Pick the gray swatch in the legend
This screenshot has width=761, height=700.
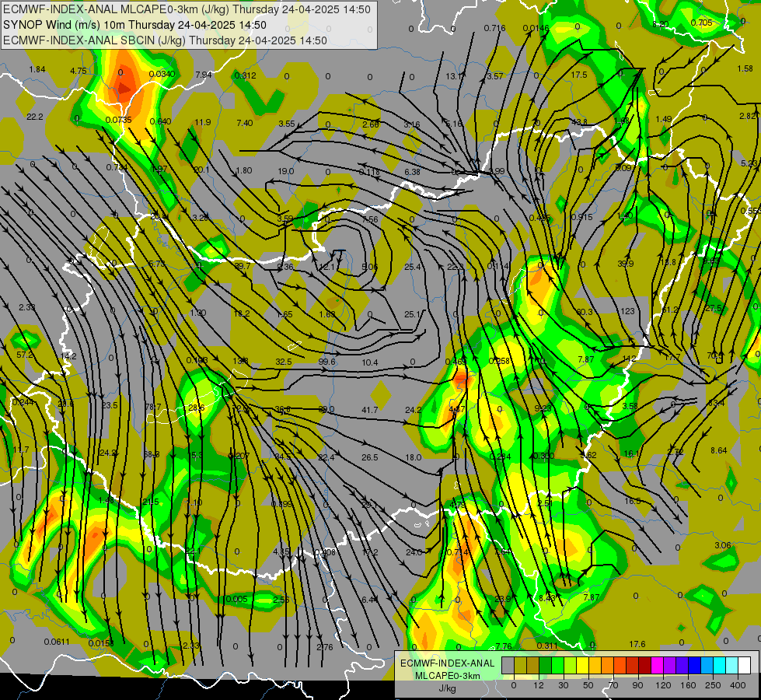coord(508,665)
